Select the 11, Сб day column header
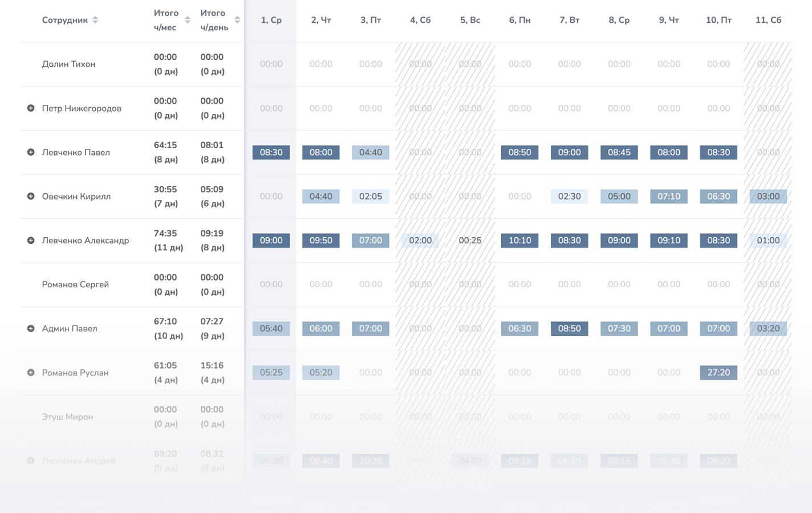The width and height of the screenshot is (812, 513). click(x=768, y=20)
